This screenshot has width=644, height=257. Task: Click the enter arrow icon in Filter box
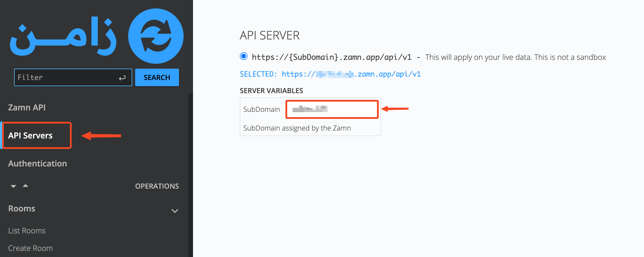tap(122, 78)
